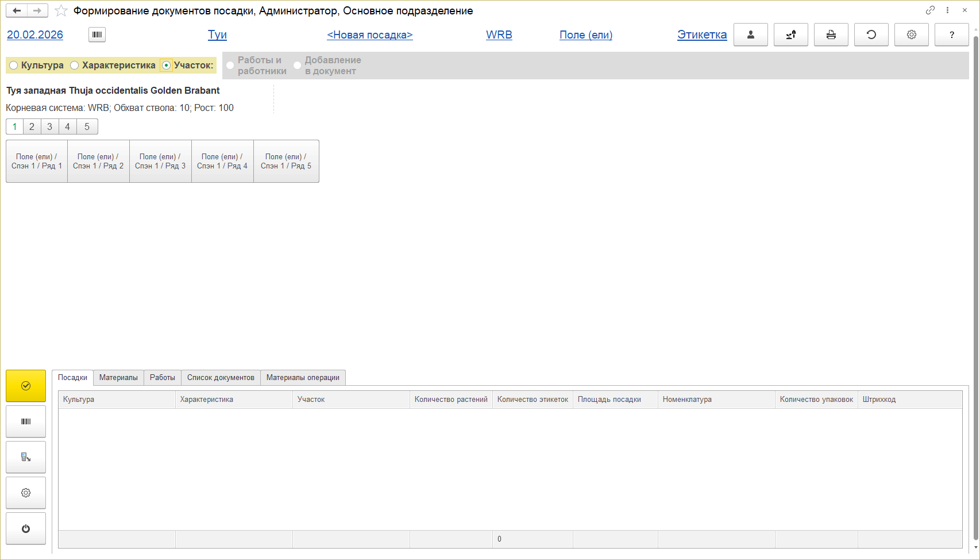The image size is (980, 560).
Task: Click the Номенклатура column header
Action: tap(717, 400)
